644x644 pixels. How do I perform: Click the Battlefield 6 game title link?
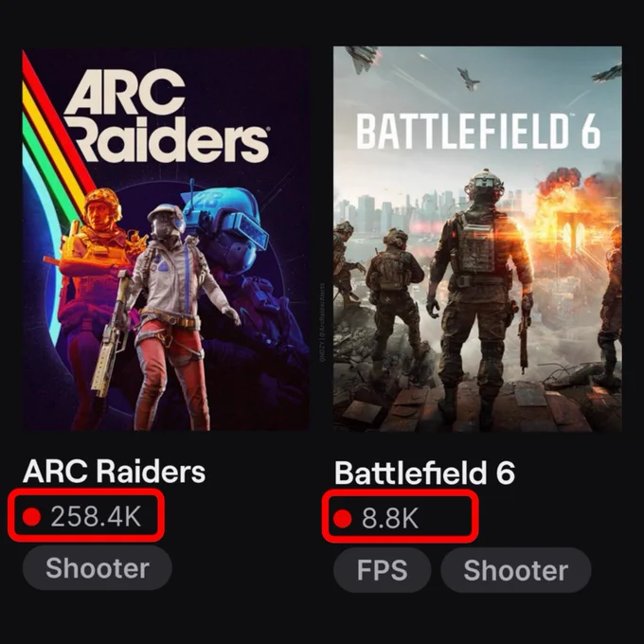point(424,473)
